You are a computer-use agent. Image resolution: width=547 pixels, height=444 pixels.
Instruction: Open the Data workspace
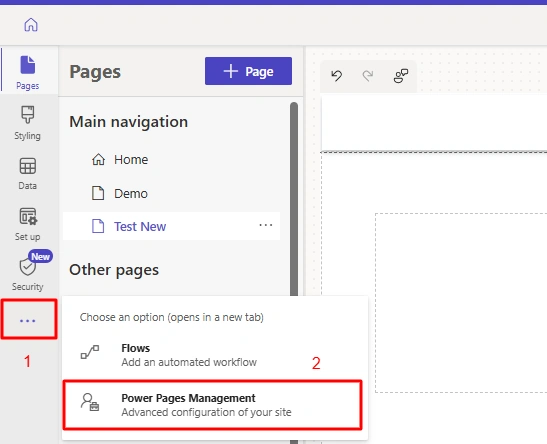[28, 173]
